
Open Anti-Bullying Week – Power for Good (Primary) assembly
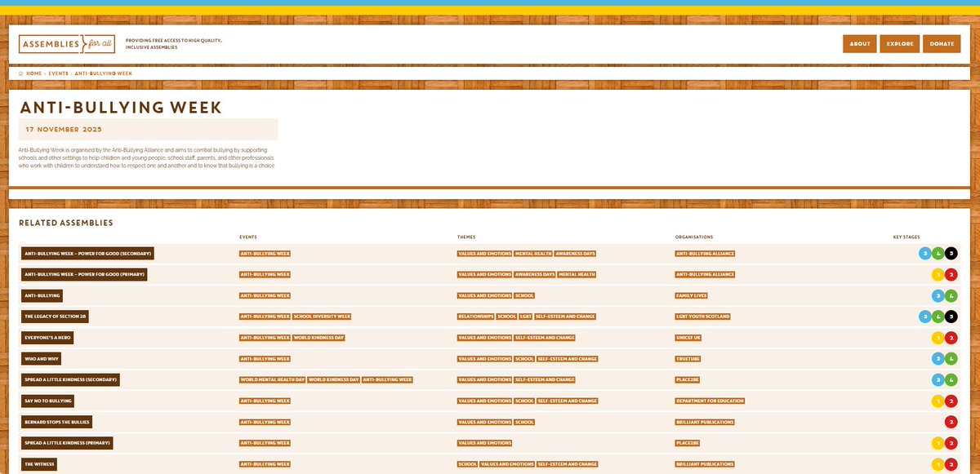pyautogui.click(x=84, y=274)
